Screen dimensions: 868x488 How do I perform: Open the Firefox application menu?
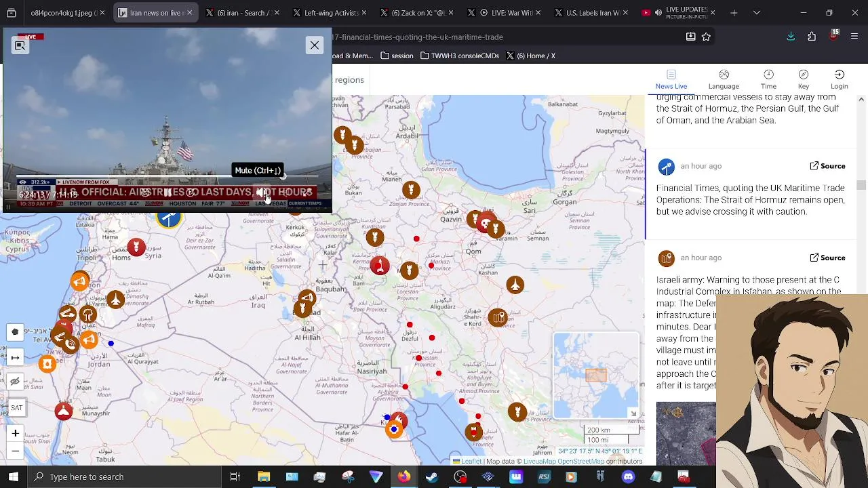coord(854,37)
